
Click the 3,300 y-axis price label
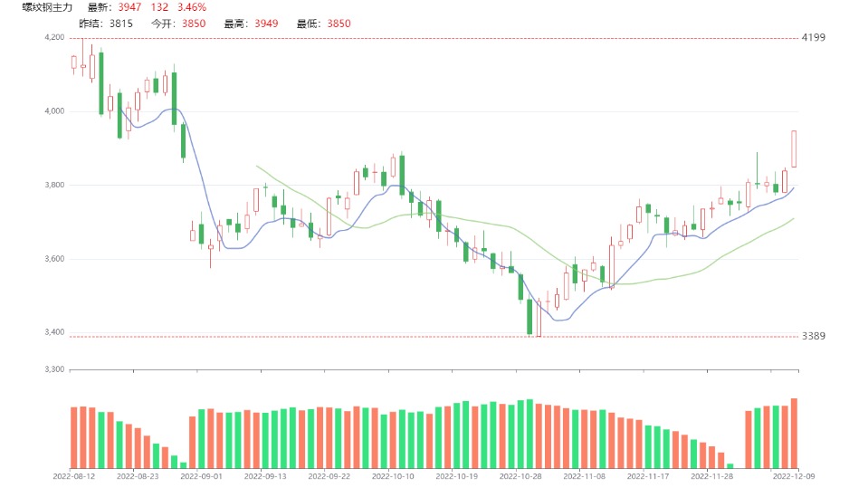coord(53,369)
